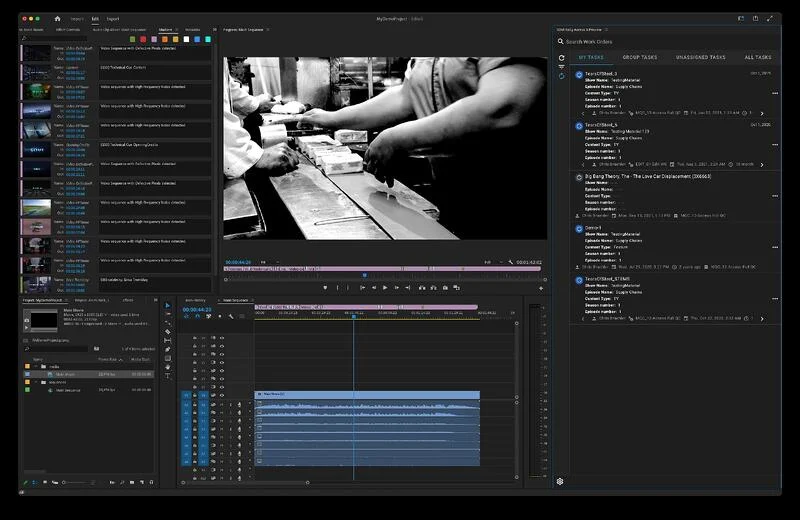The image size is (800, 520).
Task: Click the Add Marker button in Program monitor
Action: [325, 288]
